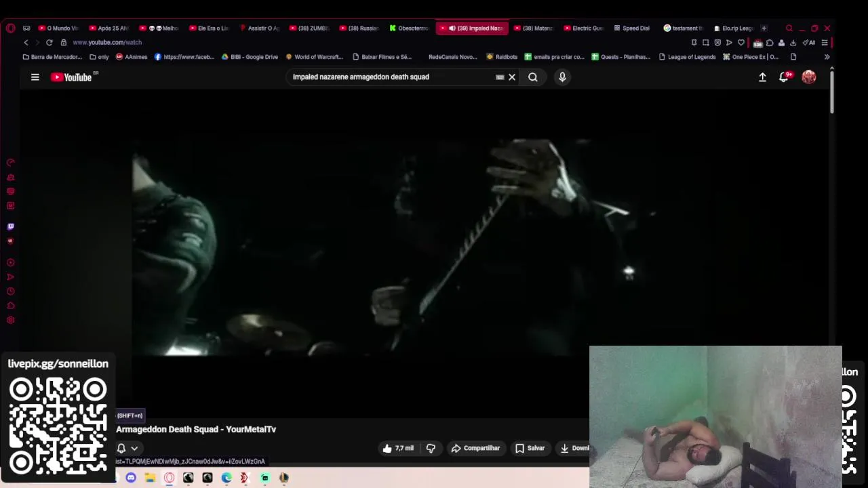This screenshot has height=488, width=868.
Task: Open File Explorer from the taskbar
Action: 150,478
